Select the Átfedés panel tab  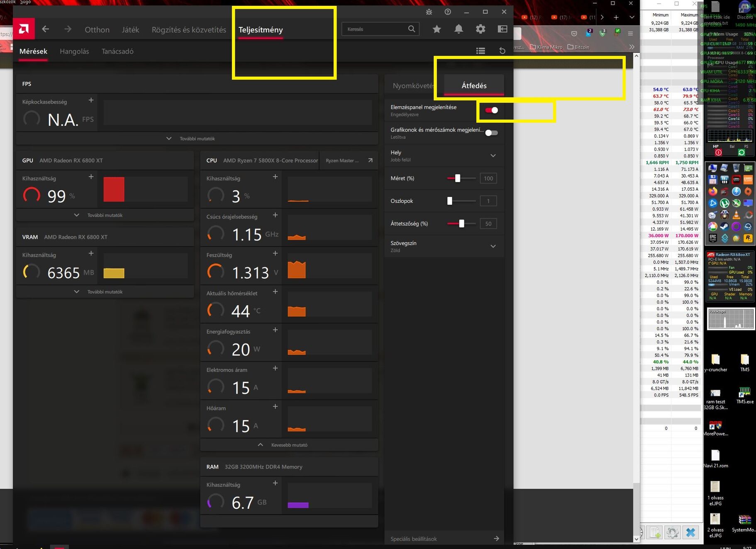474,85
